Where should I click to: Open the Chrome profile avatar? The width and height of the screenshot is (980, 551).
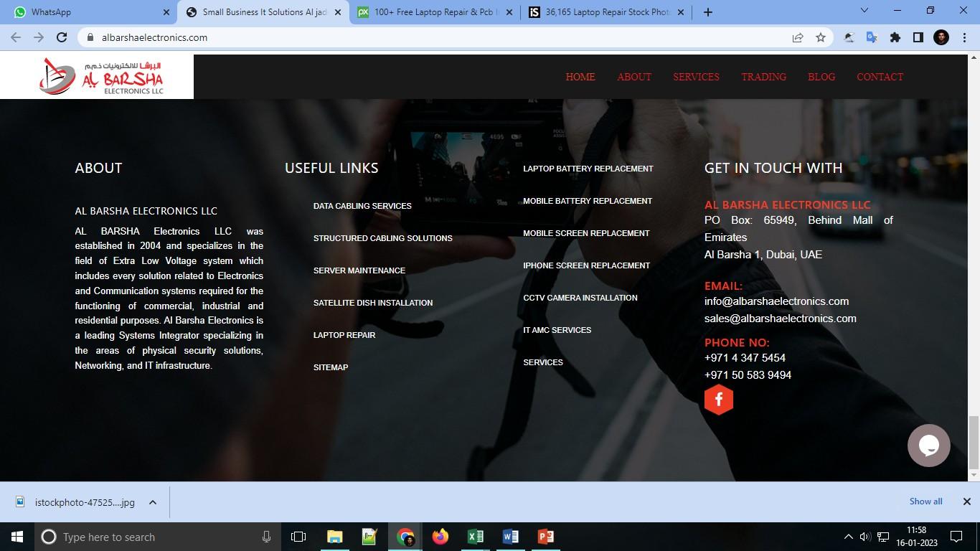[x=941, y=37]
